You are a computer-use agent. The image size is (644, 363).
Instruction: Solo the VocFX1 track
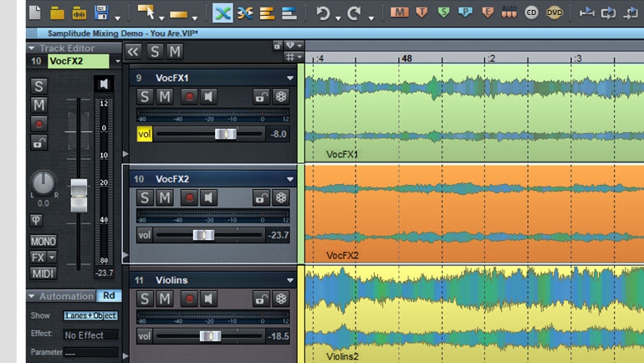(x=145, y=97)
